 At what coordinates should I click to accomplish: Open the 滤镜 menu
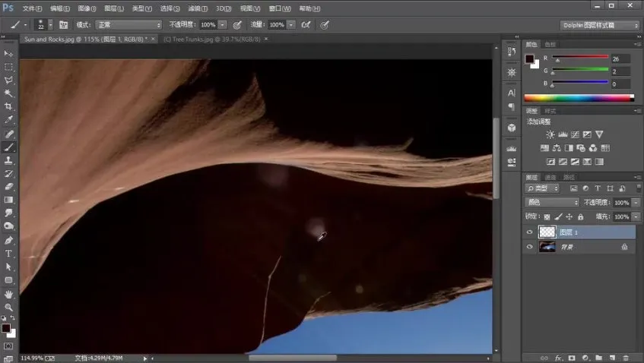[198, 8]
